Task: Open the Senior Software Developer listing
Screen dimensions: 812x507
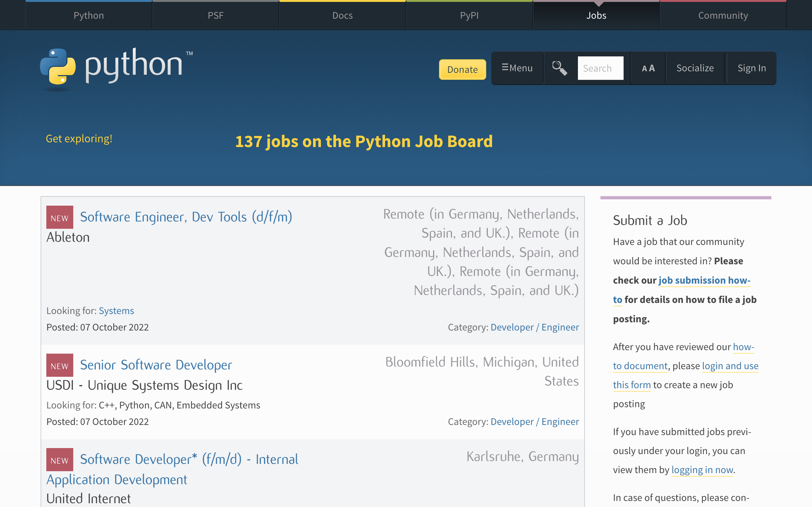Action: coord(156,365)
